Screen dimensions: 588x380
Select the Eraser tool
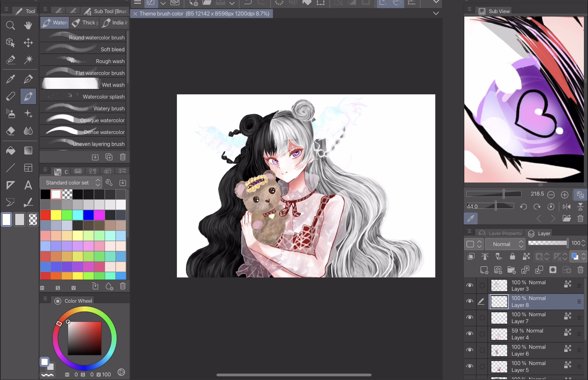point(10,131)
